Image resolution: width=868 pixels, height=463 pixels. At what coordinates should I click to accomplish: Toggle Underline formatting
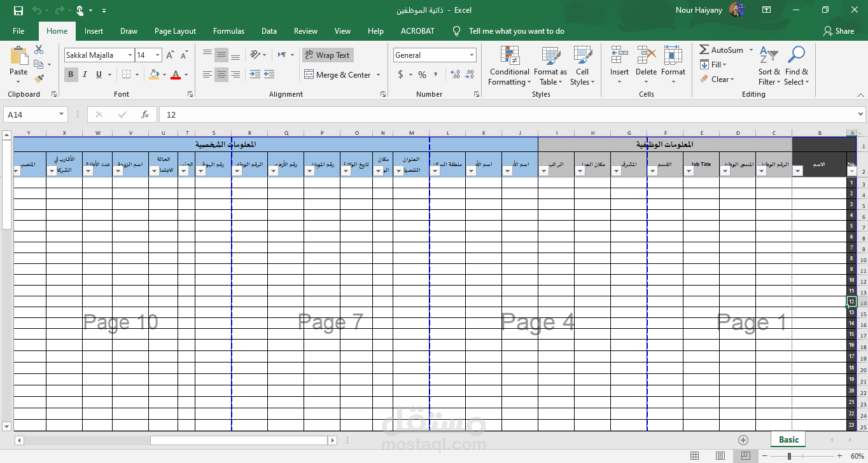pyautogui.click(x=99, y=74)
